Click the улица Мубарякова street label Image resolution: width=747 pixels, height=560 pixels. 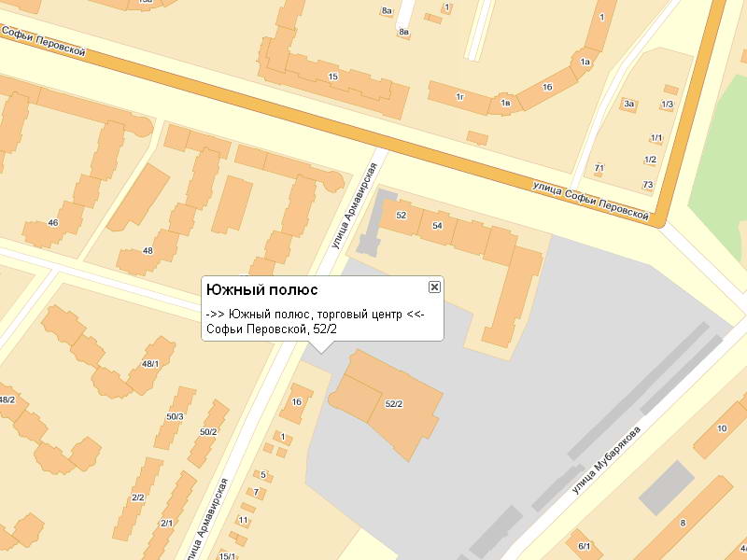click(x=606, y=460)
